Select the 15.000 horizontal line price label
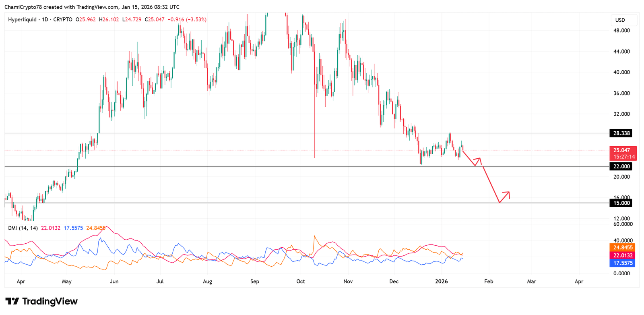This screenshot has width=644, height=315. pyautogui.click(x=621, y=203)
